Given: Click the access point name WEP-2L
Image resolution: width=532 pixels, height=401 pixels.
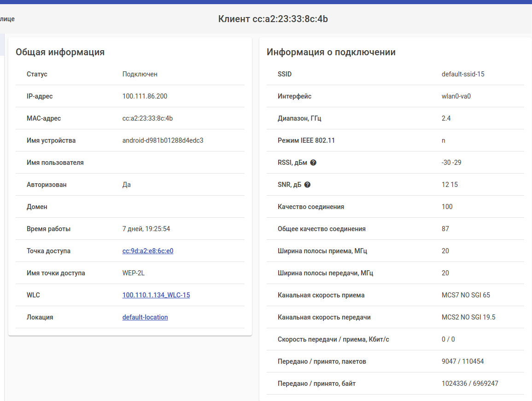Looking at the screenshot, I should 133,273.
